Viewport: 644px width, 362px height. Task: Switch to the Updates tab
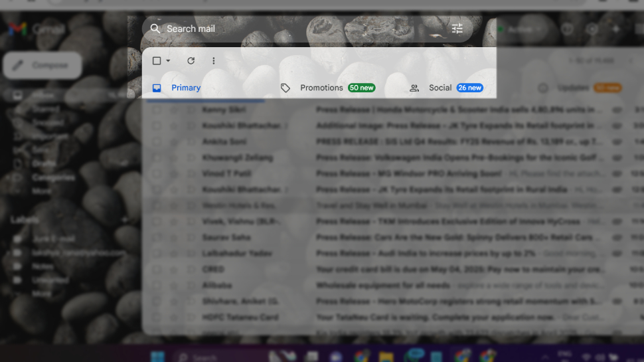[x=581, y=88]
